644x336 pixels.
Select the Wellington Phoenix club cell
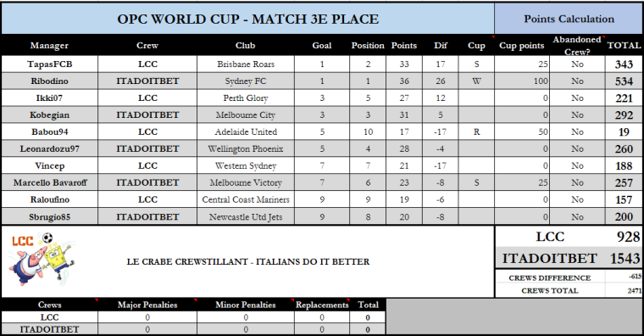(245, 148)
